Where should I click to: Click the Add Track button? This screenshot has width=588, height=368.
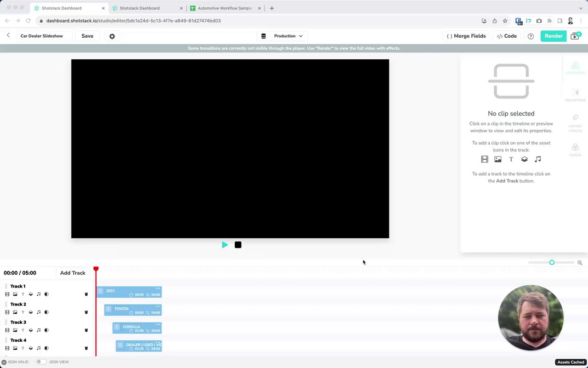pyautogui.click(x=73, y=273)
